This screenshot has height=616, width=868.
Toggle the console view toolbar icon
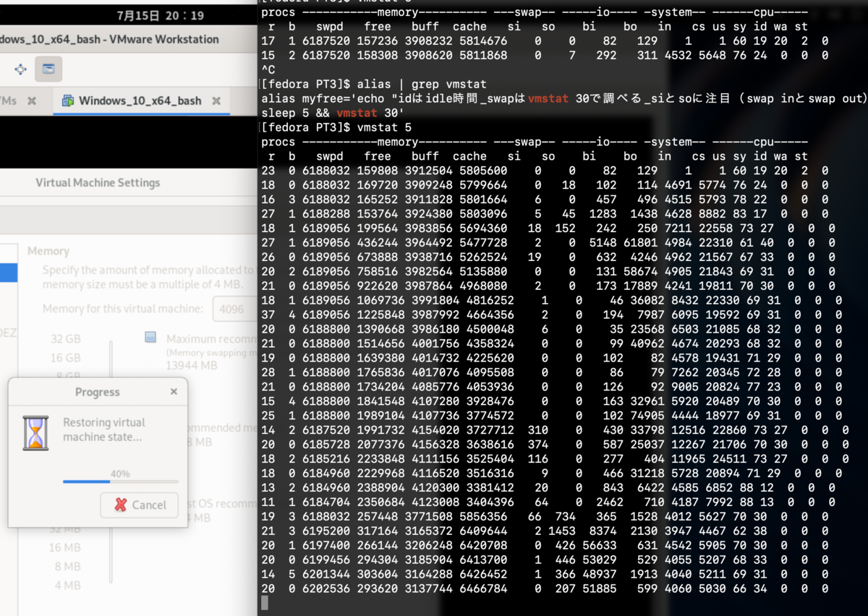[48, 69]
